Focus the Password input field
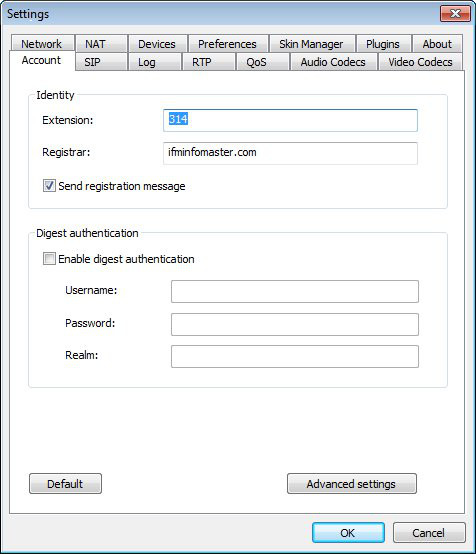Viewport: 476px width, 554px height. [x=295, y=324]
